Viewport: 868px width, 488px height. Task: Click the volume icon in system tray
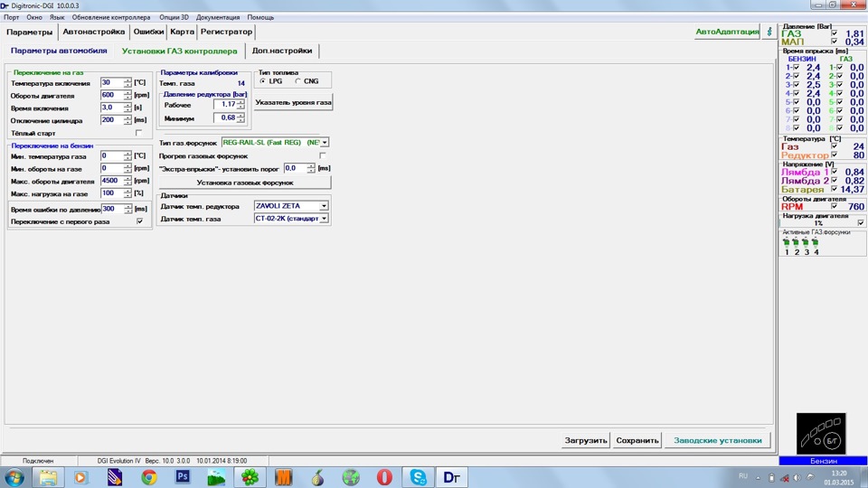(x=797, y=477)
